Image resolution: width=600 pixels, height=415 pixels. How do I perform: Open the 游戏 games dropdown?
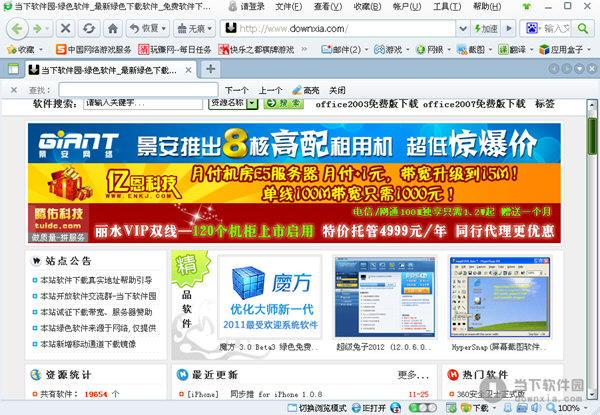click(x=391, y=49)
